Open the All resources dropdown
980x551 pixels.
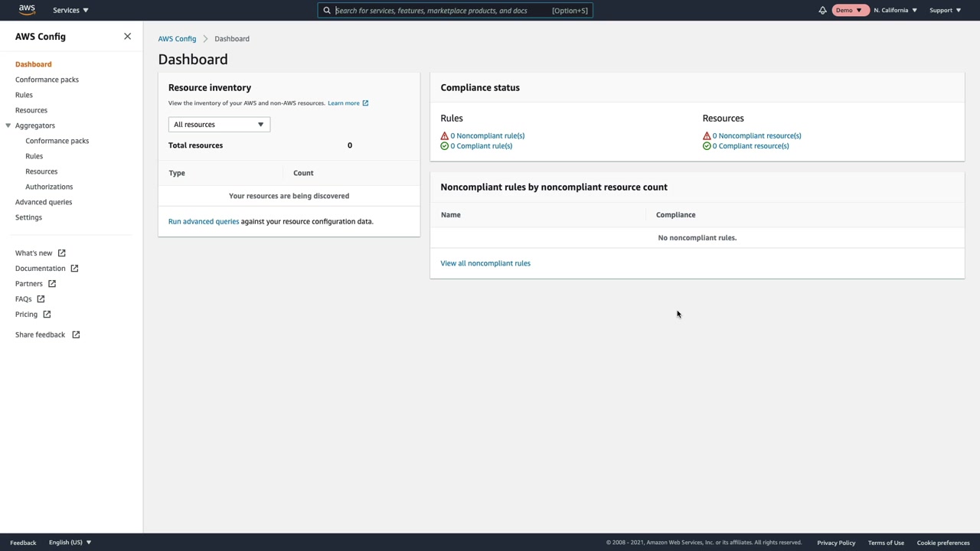point(219,125)
